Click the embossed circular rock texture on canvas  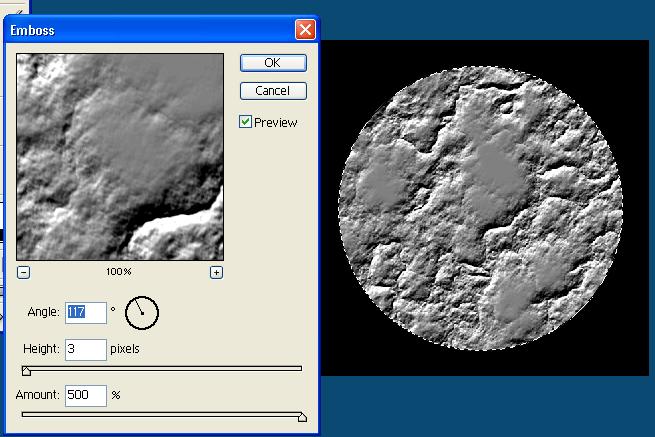pyautogui.click(x=480, y=208)
